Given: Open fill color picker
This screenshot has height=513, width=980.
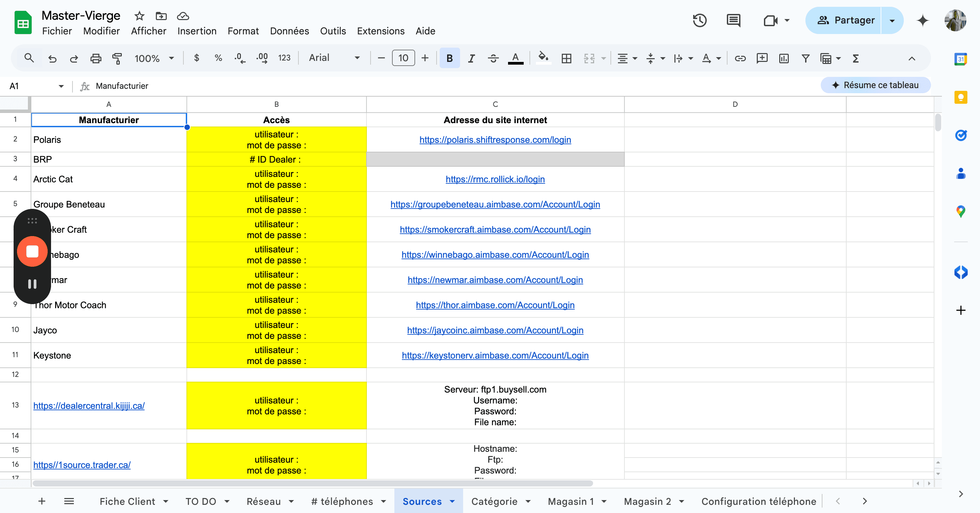Looking at the screenshot, I should (543, 58).
